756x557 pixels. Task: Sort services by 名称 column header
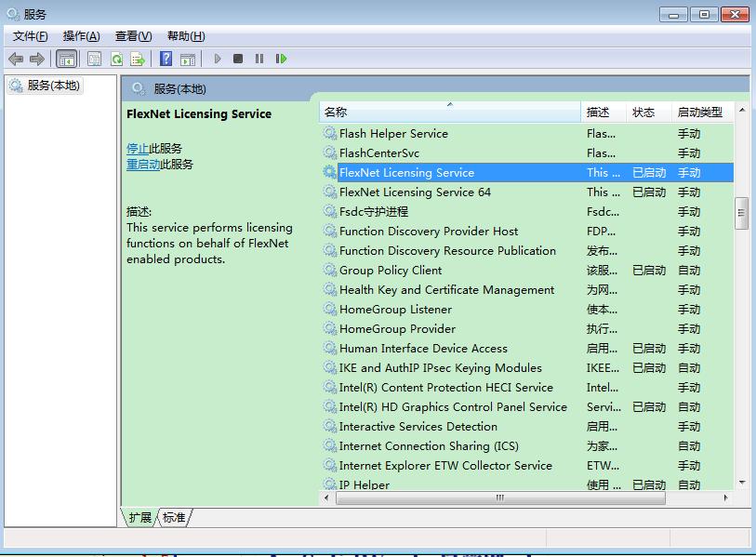coord(336,113)
